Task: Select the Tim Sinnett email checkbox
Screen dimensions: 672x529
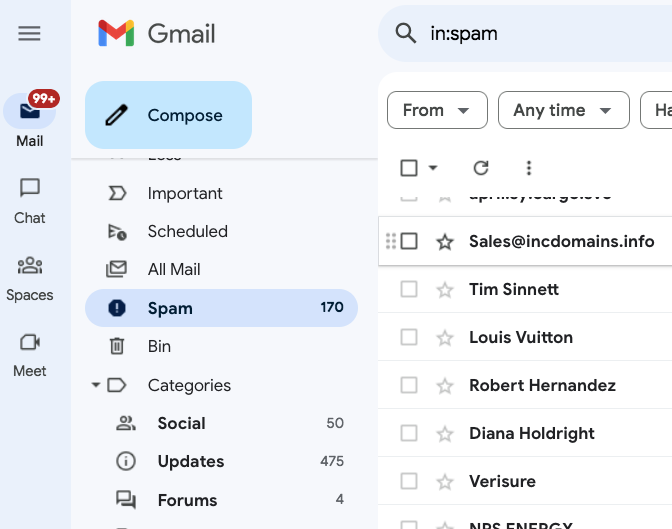Action: (409, 289)
